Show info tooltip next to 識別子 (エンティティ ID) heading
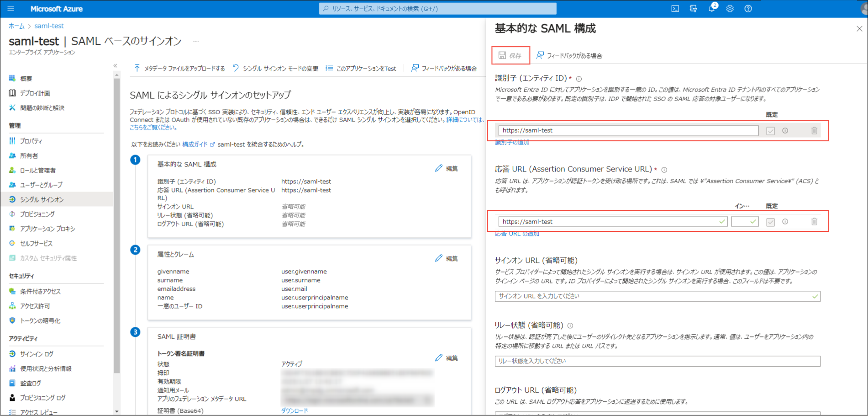This screenshot has width=868, height=416. click(x=579, y=79)
